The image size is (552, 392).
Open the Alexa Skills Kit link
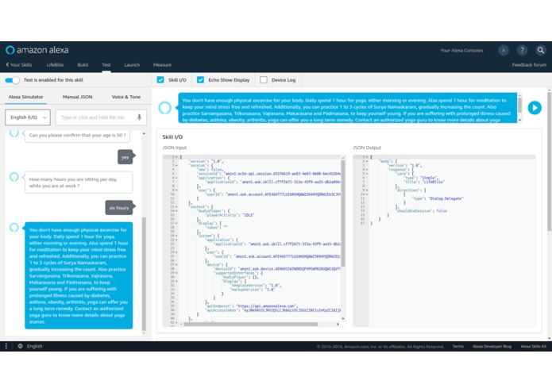tap(534, 346)
